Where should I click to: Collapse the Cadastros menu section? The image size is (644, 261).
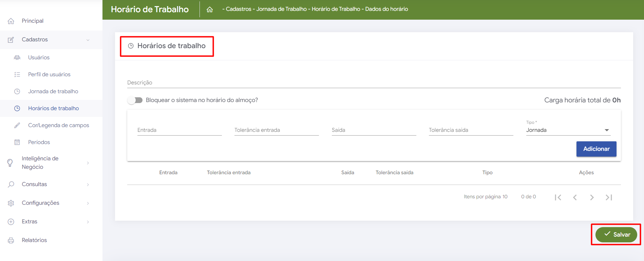[88, 40]
